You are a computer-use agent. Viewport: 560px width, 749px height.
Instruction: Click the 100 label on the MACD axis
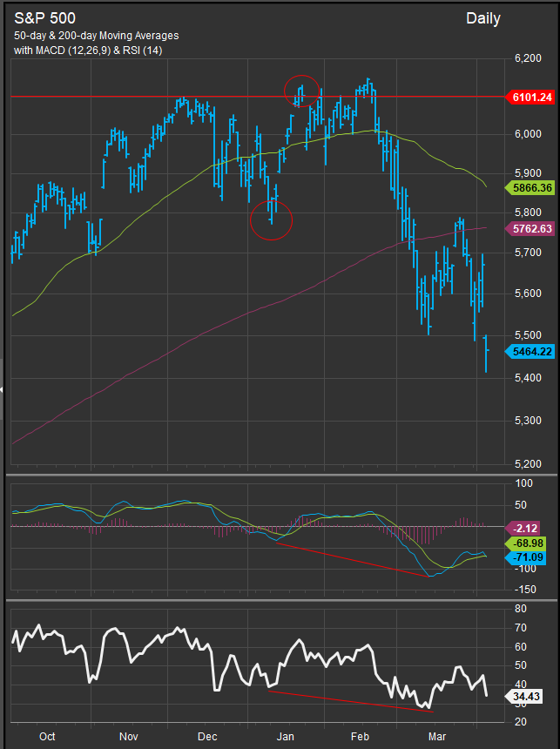pyautogui.click(x=524, y=483)
